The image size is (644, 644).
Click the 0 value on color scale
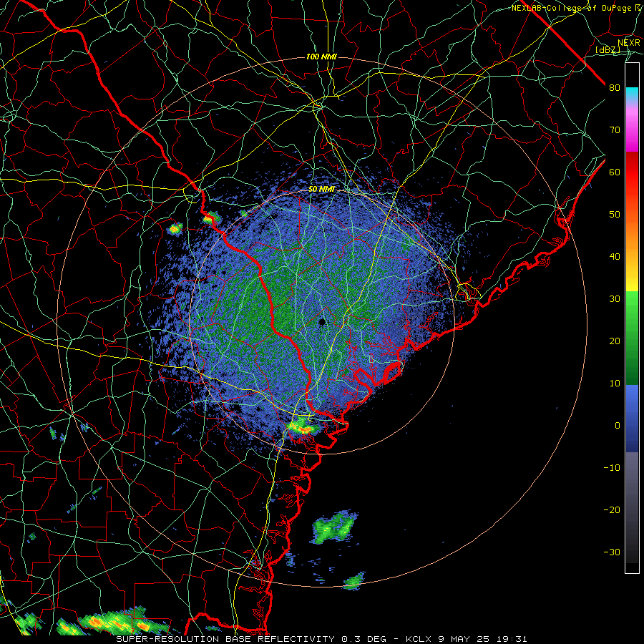[618, 426]
